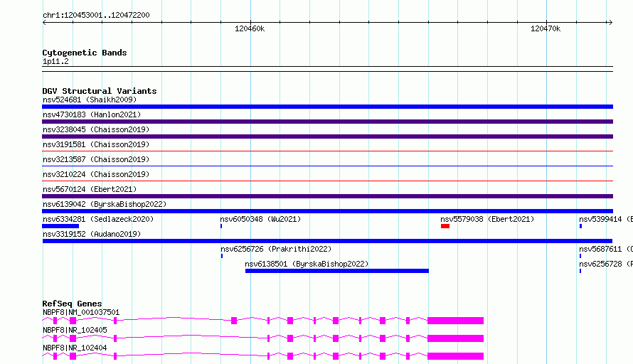Click the blue bar under nsv6138501
The image size is (633, 364).
click(337, 271)
